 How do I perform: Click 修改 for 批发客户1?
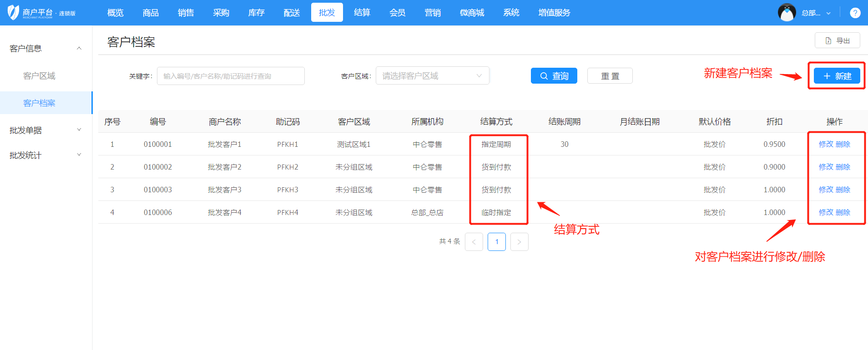(826, 144)
